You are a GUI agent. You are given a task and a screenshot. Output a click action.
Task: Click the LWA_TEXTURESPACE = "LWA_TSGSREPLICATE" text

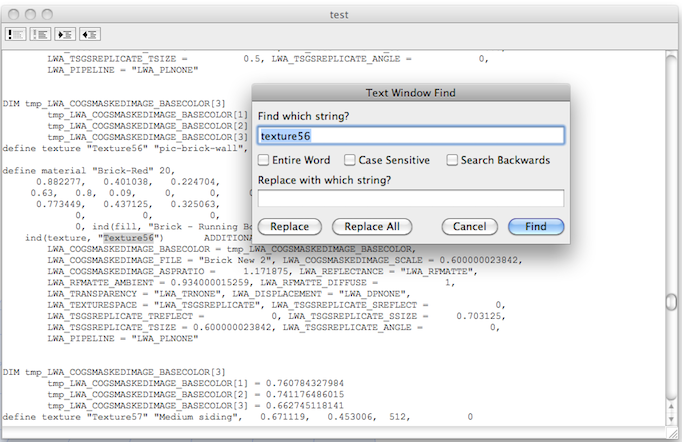(x=154, y=305)
